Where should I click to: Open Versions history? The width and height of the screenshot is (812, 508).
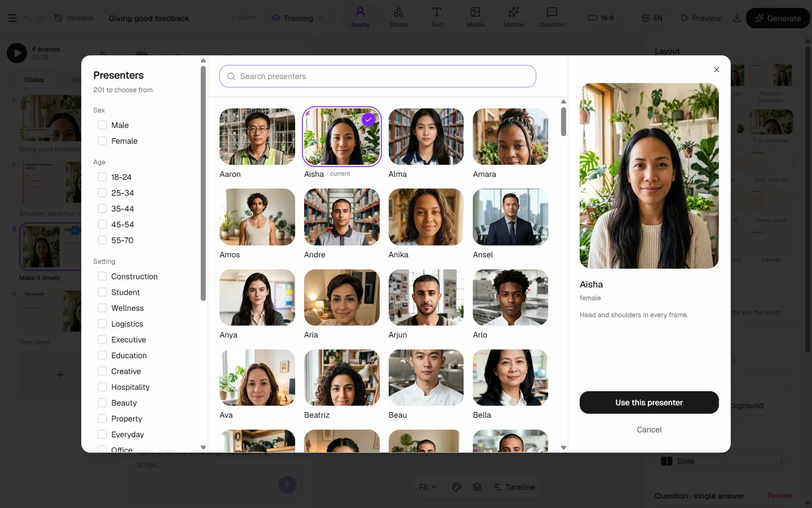pyautogui.click(x=74, y=18)
